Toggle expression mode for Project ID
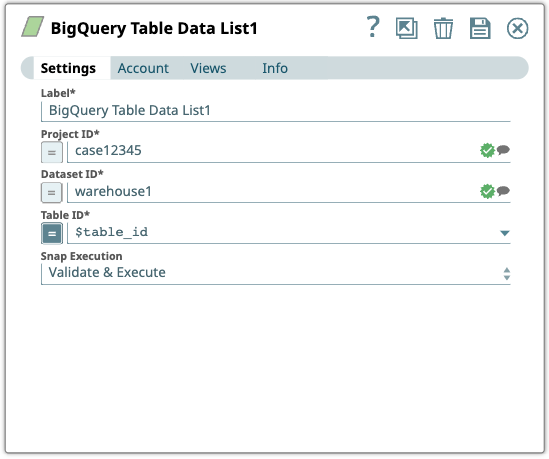The height and width of the screenshot is (459, 549). 52,152
